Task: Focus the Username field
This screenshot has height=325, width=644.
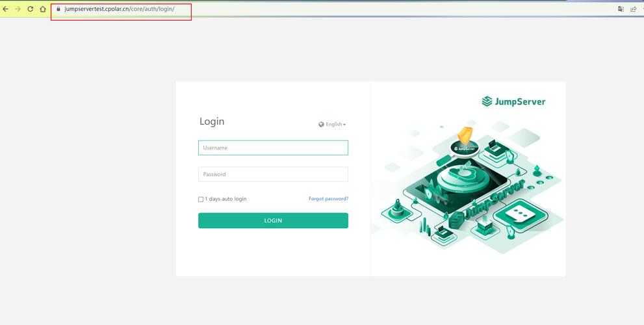Action: tap(273, 148)
